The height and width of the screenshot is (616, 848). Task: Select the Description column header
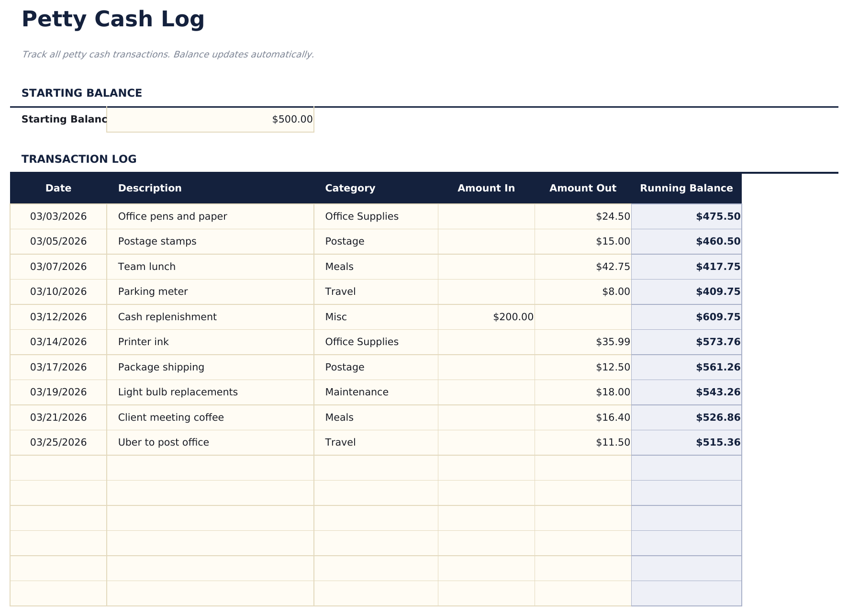(x=150, y=188)
